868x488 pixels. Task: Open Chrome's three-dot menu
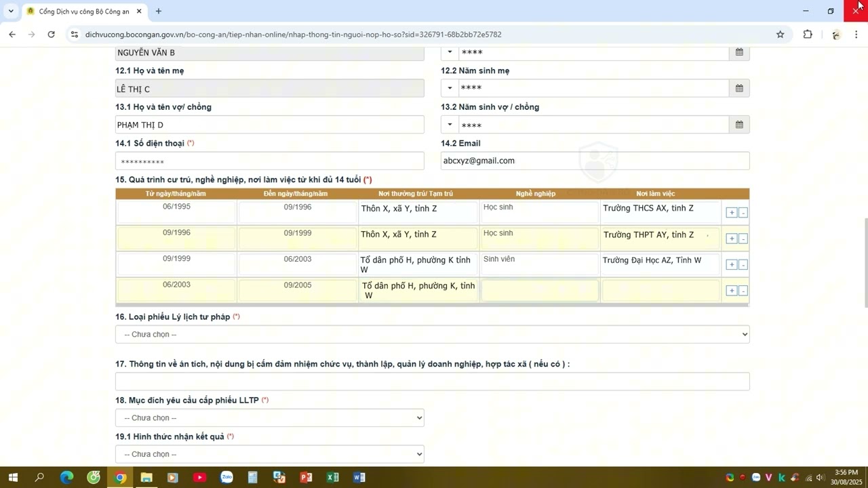(856, 35)
